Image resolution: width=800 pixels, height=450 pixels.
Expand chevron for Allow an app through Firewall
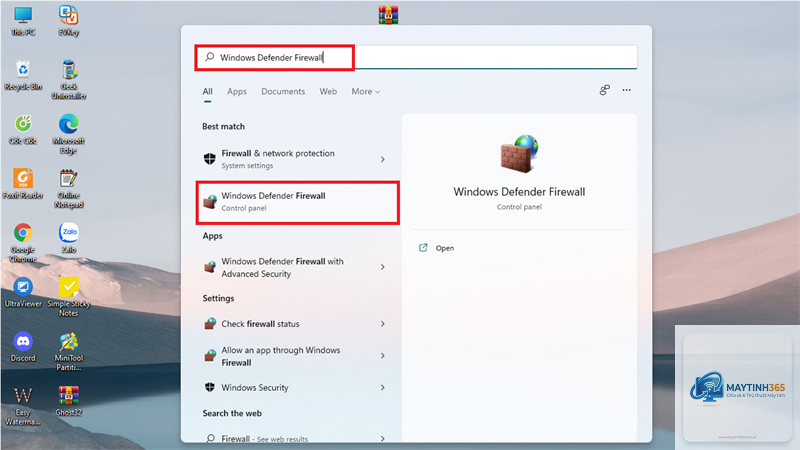[x=383, y=356]
